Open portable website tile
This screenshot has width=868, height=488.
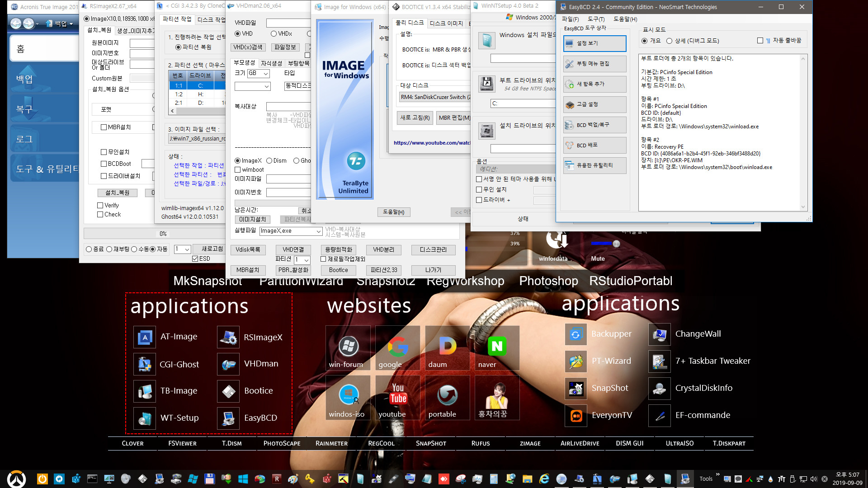click(x=448, y=398)
